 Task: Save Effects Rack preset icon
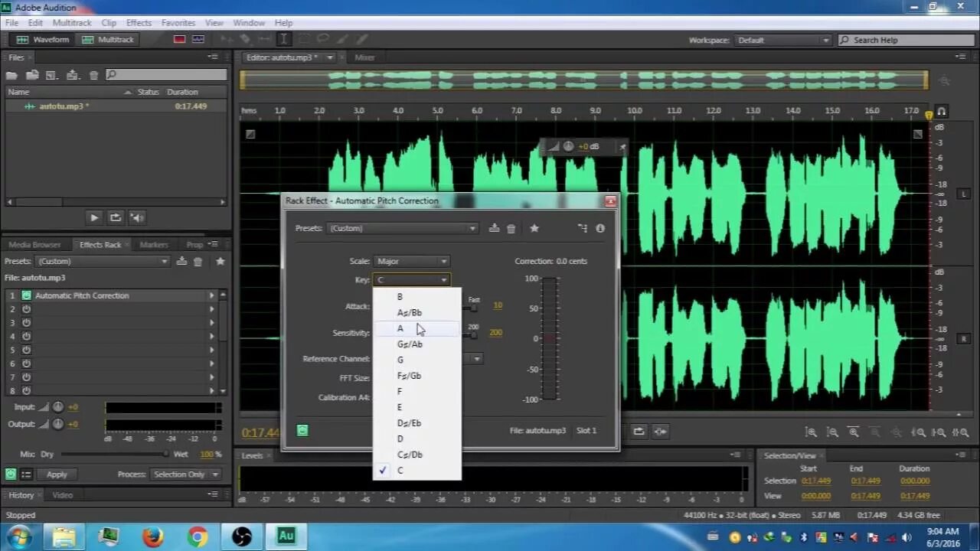click(181, 261)
